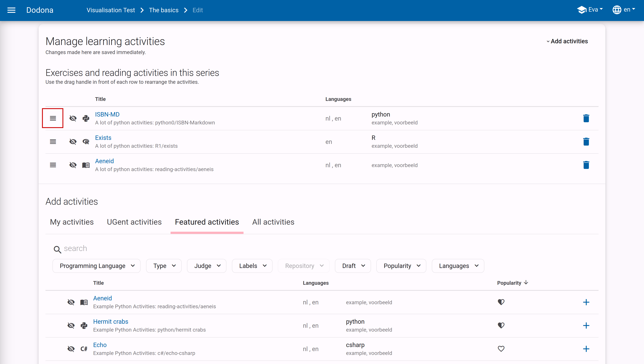Open the Exists activity link

click(103, 138)
